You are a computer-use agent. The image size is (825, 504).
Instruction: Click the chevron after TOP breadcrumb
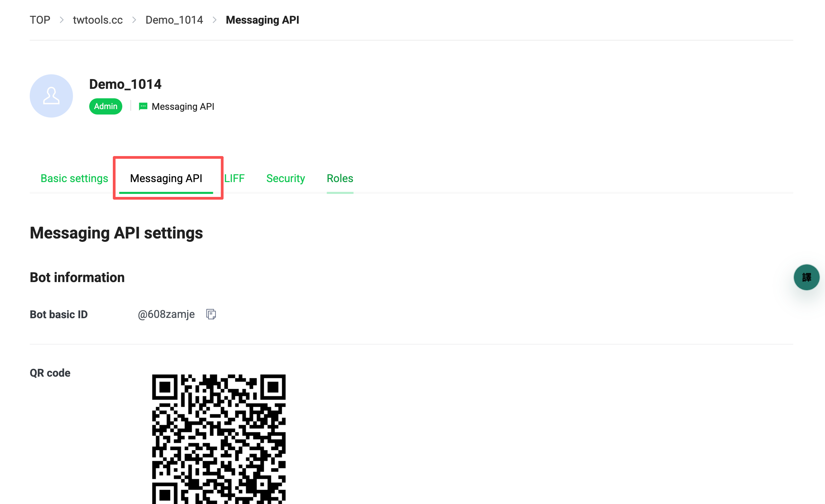[x=61, y=20]
